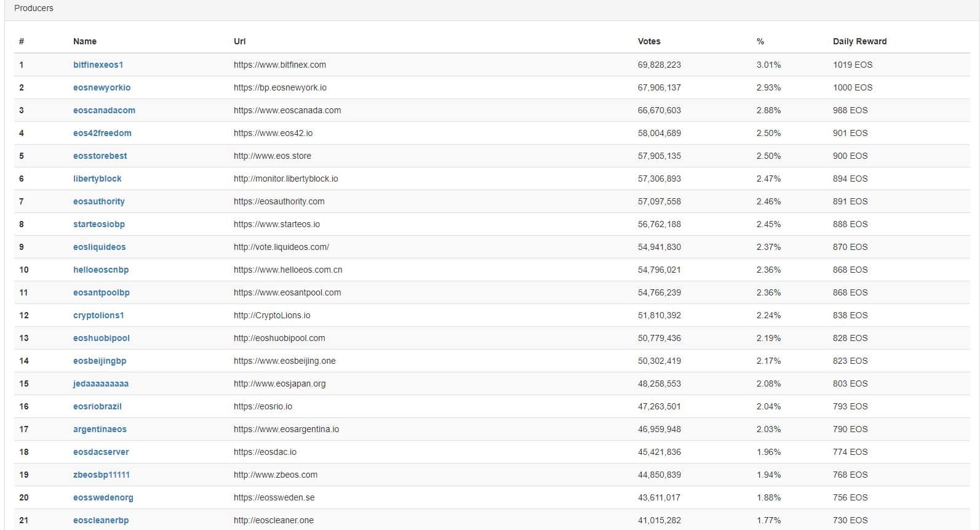Screen dimensions: 980x530
Task: Select the eos42freedom producer link
Action: [x=102, y=133]
